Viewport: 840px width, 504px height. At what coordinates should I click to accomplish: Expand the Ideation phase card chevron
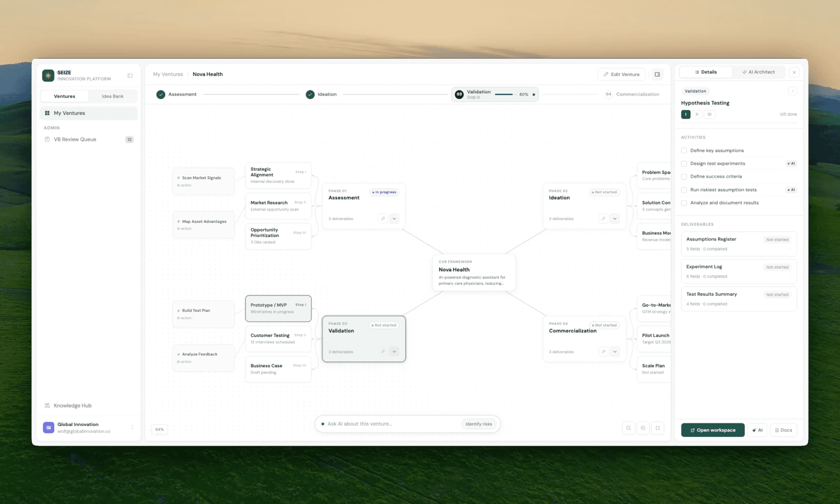(x=615, y=218)
